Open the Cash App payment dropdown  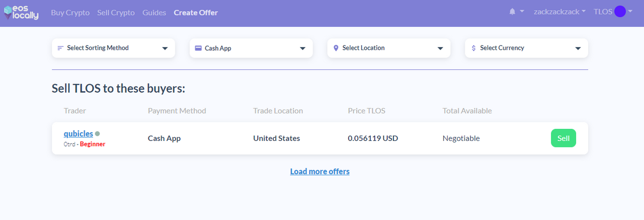251,48
